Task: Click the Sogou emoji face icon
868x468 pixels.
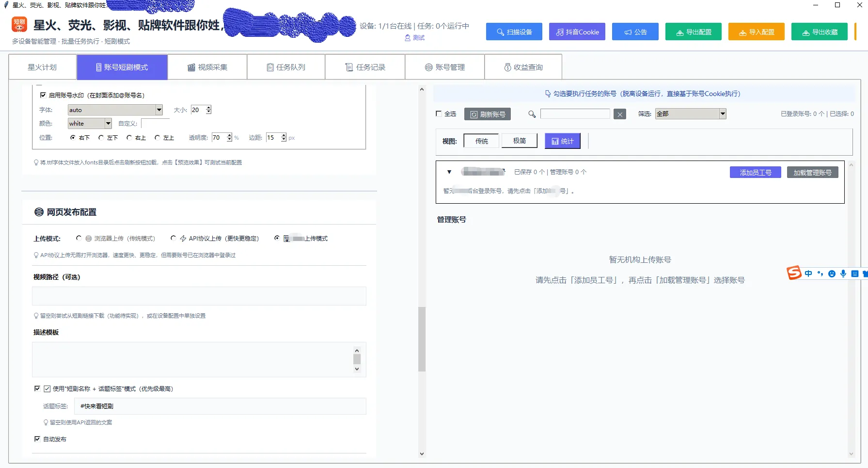Action: click(x=832, y=274)
